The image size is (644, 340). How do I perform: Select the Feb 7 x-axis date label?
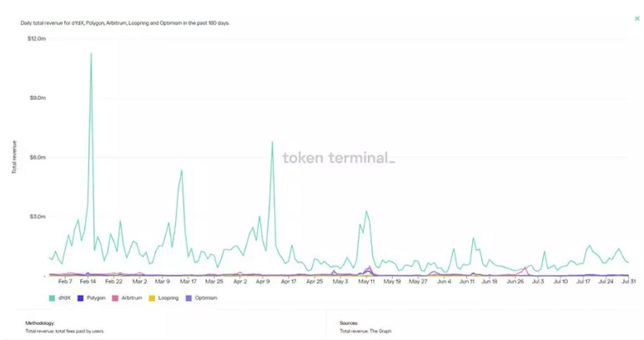[x=64, y=282]
